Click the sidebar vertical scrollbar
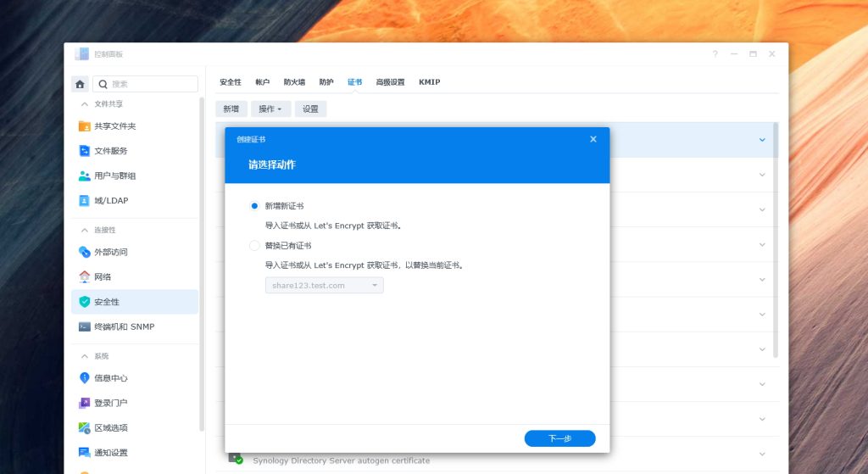Viewport: 868px width, 474px height. pos(202,265)
